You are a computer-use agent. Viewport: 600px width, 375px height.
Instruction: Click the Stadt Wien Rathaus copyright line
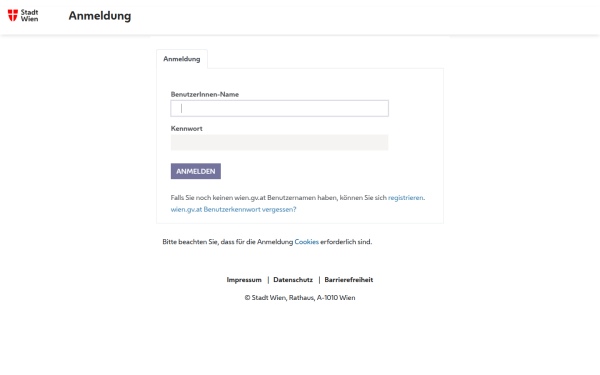[300, 298]
